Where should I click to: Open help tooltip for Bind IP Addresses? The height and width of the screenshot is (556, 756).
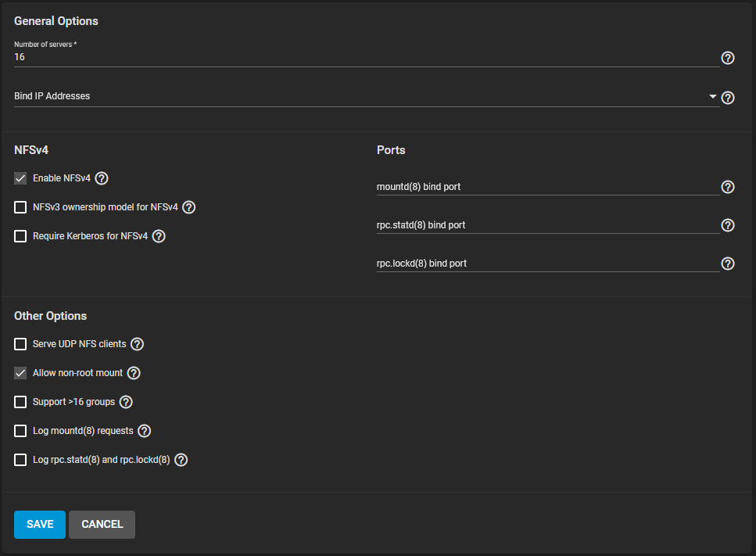coord(728,98)
